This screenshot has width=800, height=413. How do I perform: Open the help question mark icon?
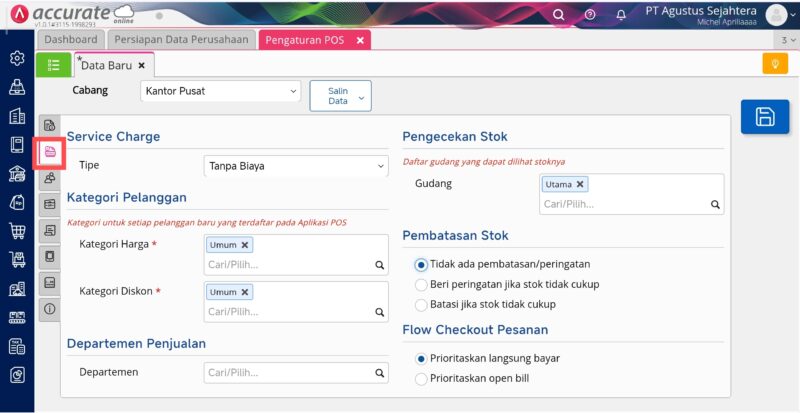point(590,14)
